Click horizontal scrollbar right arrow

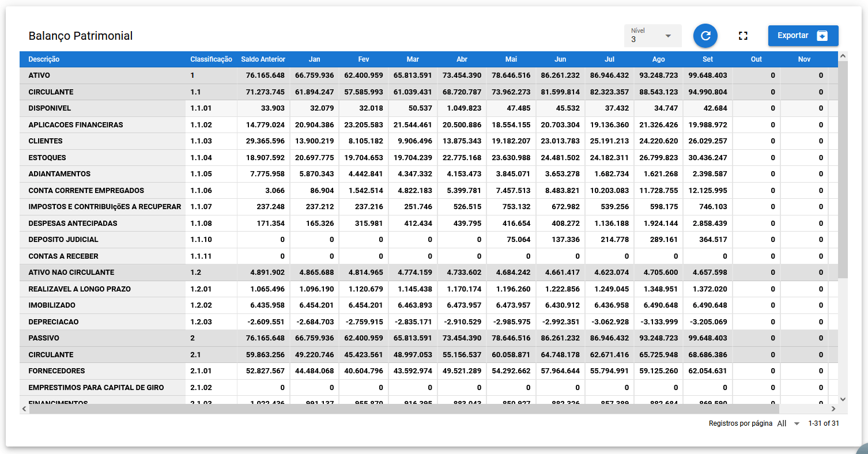(x=833, y=408)
